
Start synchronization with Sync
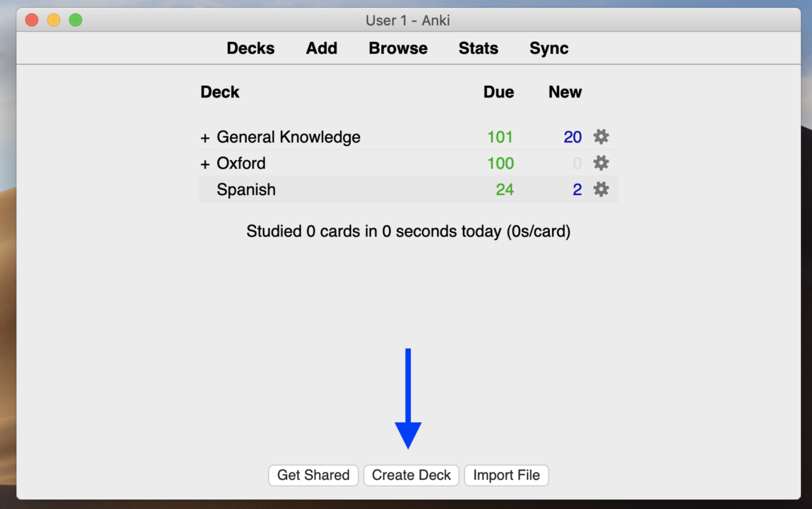click(x=549, y=48)
